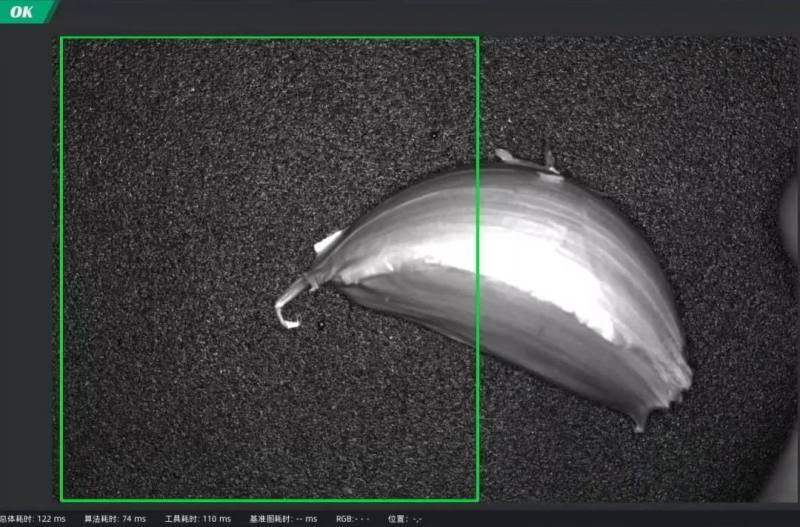This screenshot has width=800, height=527.
Task: Select the white peel flake beside the garlic stem
Action: [328, 242]
